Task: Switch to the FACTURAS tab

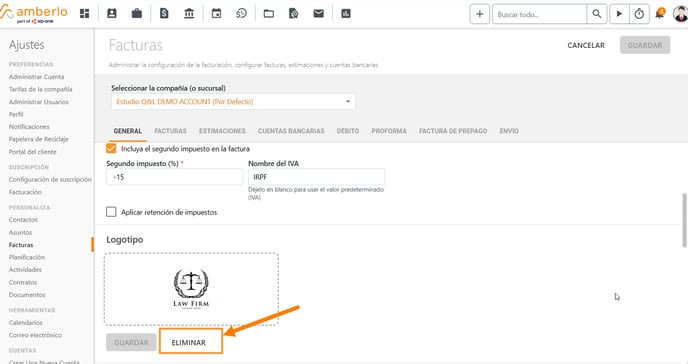Action: point(171,131)
